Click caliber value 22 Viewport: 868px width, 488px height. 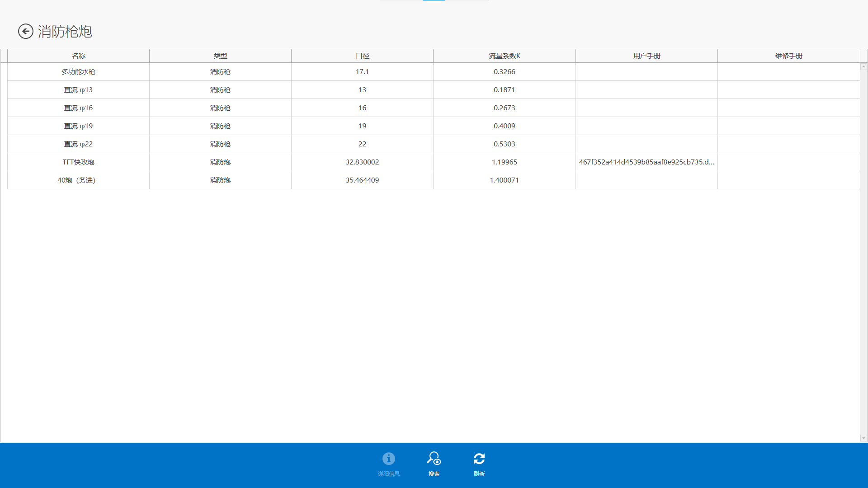pyautogui.click(x=363, y=144)
